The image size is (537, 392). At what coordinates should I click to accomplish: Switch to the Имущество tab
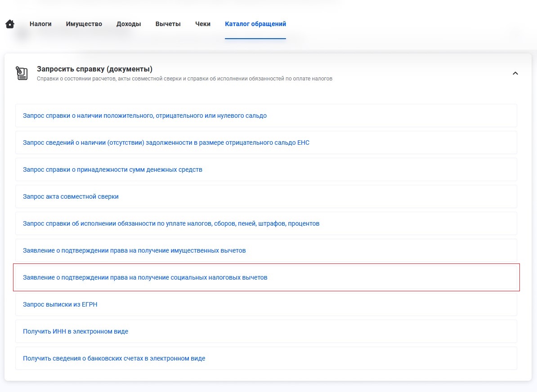pos(84,24)
